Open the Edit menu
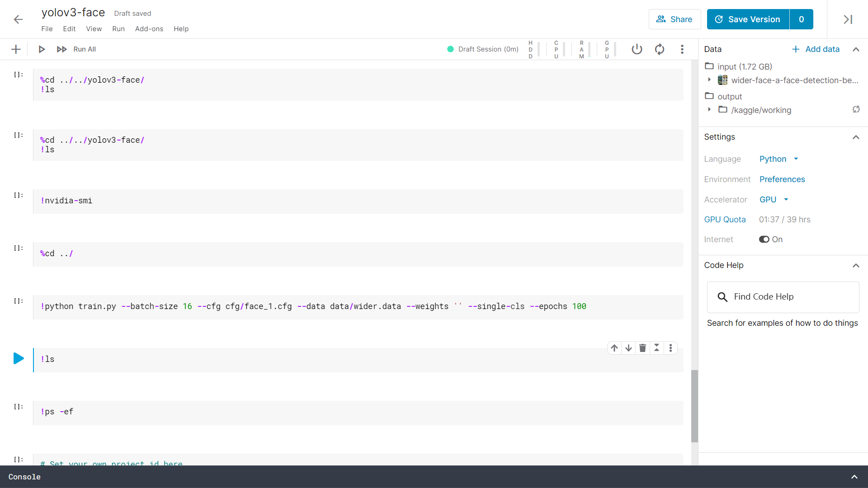The width and height of the screenshot is (868, 488). point(69,29)
